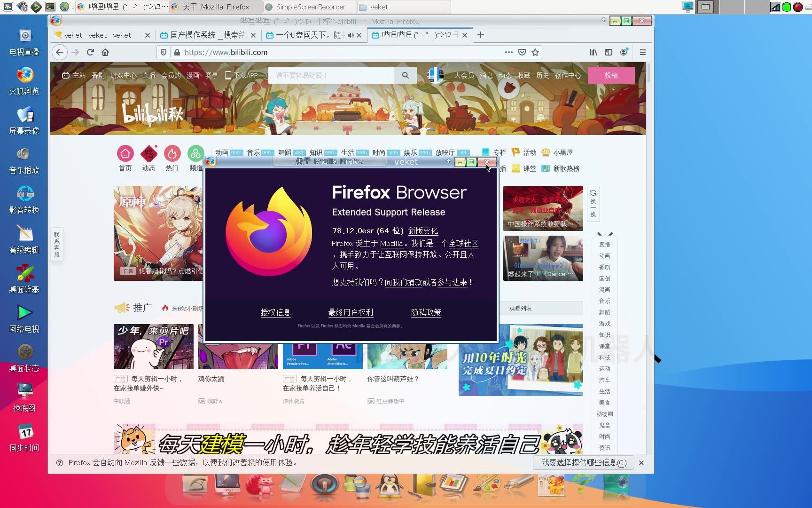Open new tab with plus button
The width and height of the screenshot is (812, 508).
pos(480,35)
